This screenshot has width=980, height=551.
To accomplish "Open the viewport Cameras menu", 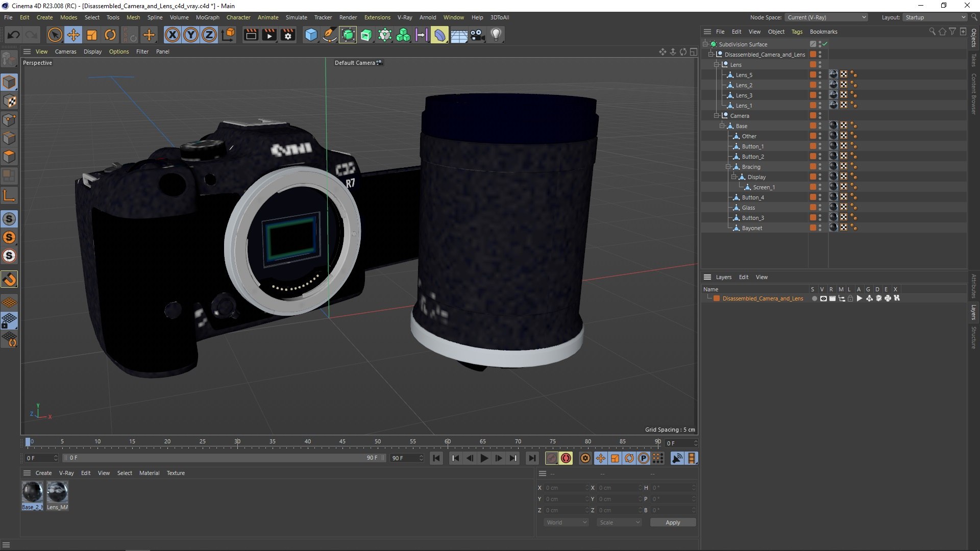I will (x=65, y=52).
